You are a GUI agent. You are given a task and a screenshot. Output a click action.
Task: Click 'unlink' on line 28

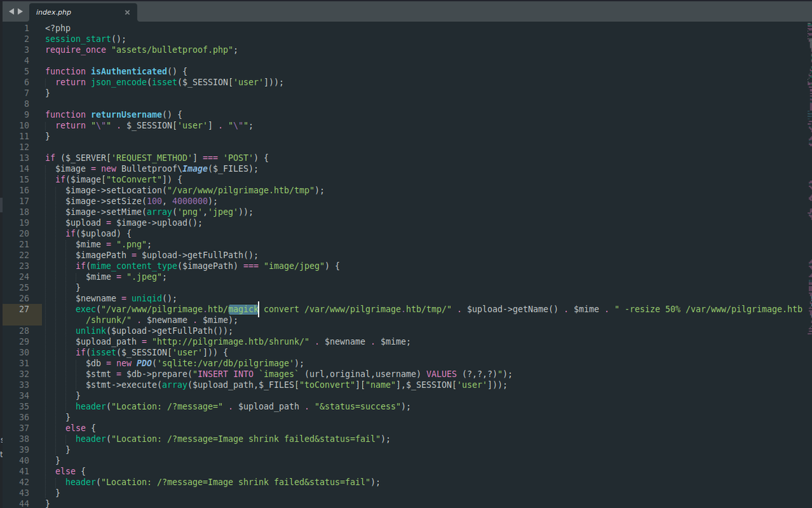(x=91, y=331)
